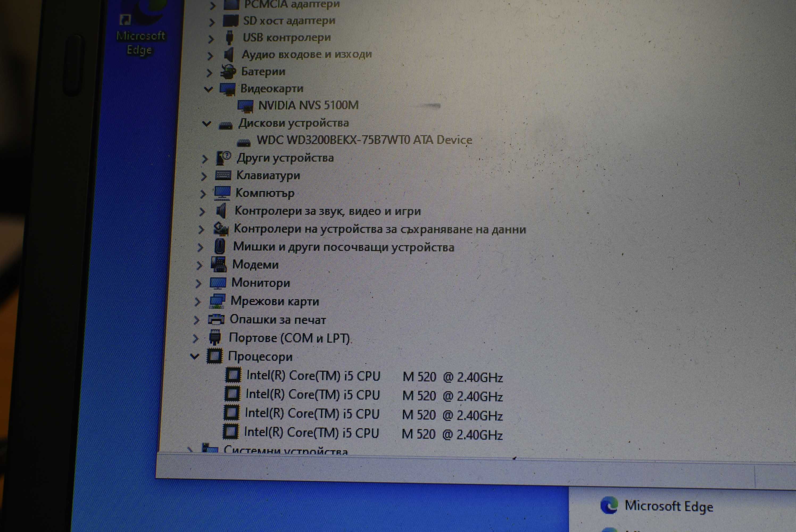Image resolution: width=796 pixels, height=532 pixels.
Task: Click the Microsoft Edge label in bottom-right panel
Action: pyautogui.click(x=669, y=506)
